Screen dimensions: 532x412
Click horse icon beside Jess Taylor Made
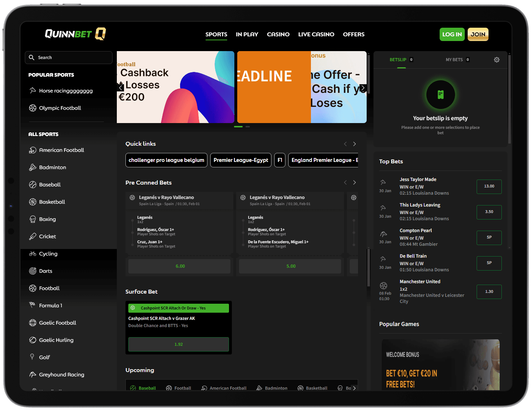(x=383, y=182)
